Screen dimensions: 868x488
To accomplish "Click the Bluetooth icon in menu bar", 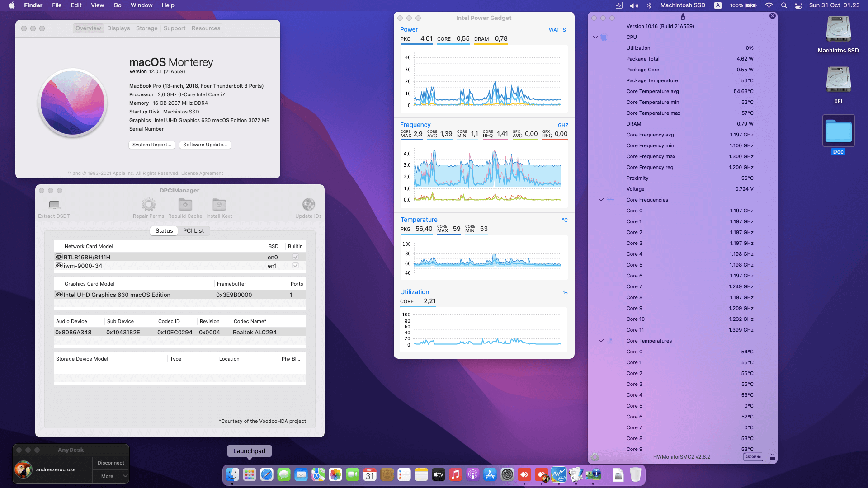I will (649, 5).
